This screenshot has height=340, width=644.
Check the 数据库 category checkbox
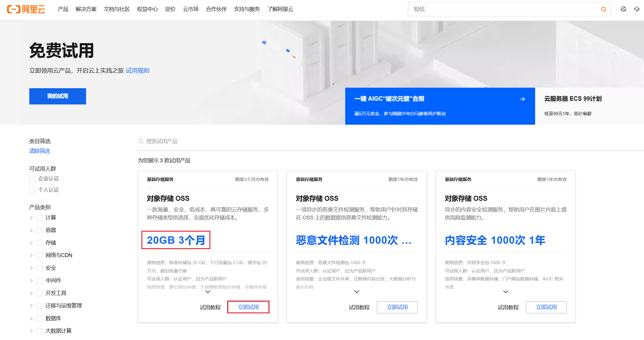(40, 318)
